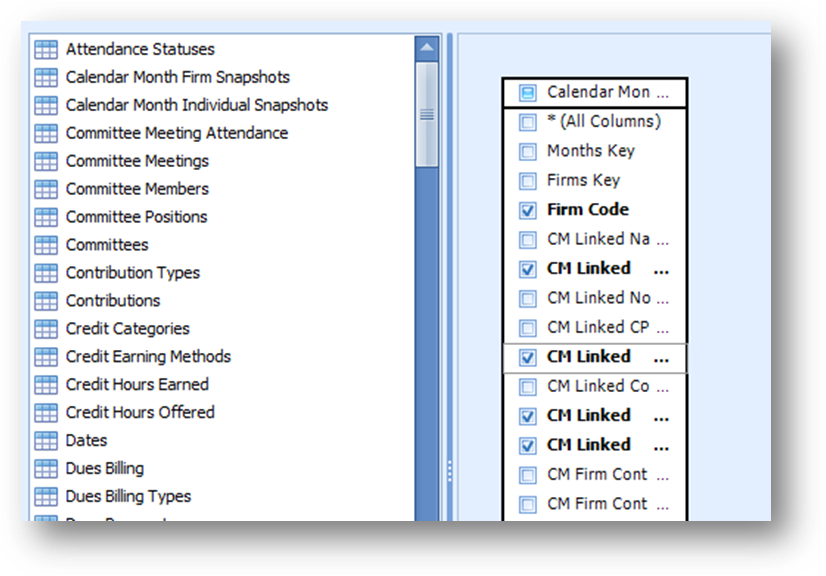This screenshot has height=576, width=826.
Task: Select Dues Billing Types entry
Action: click(128, 496)
